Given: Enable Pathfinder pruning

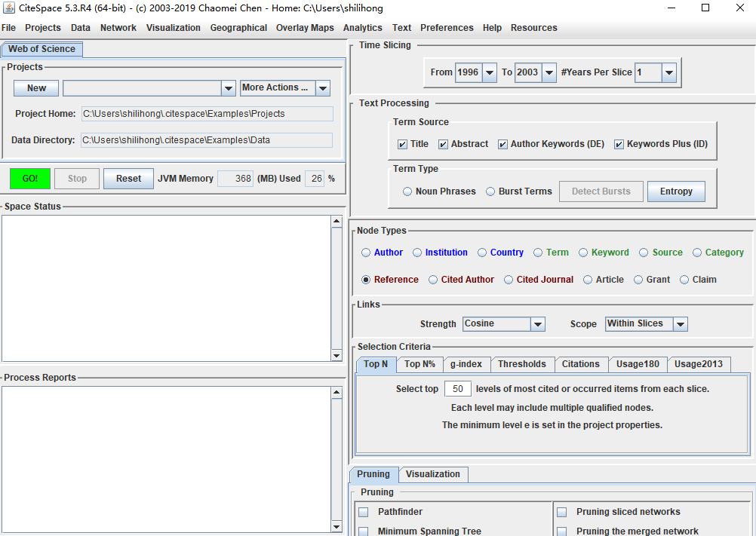Looking at the screenshot, I should pyautogui.click(x=364, y=512).
